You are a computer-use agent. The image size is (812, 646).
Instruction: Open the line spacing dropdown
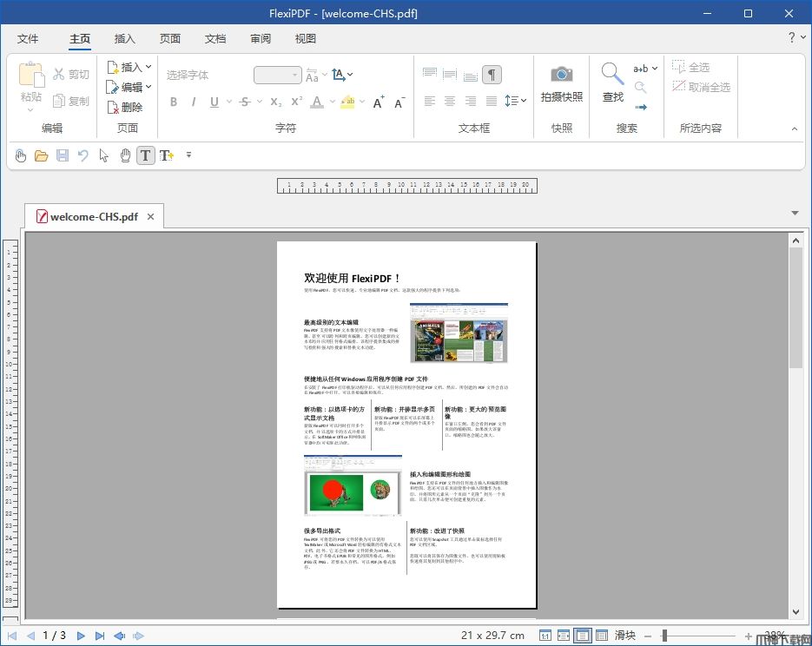(x=516, y=102)
